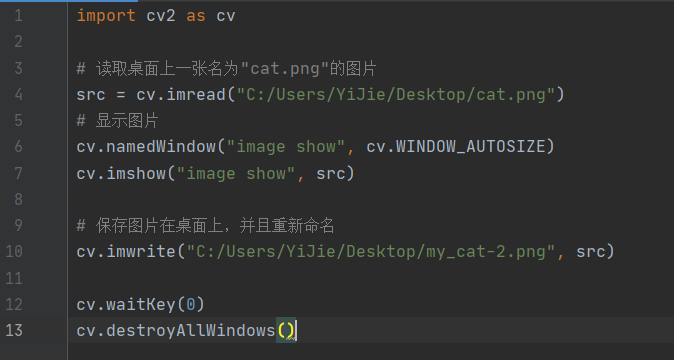Click line number 4 in the gutter
Screen dimensions: 674x360
coord(18,95)
